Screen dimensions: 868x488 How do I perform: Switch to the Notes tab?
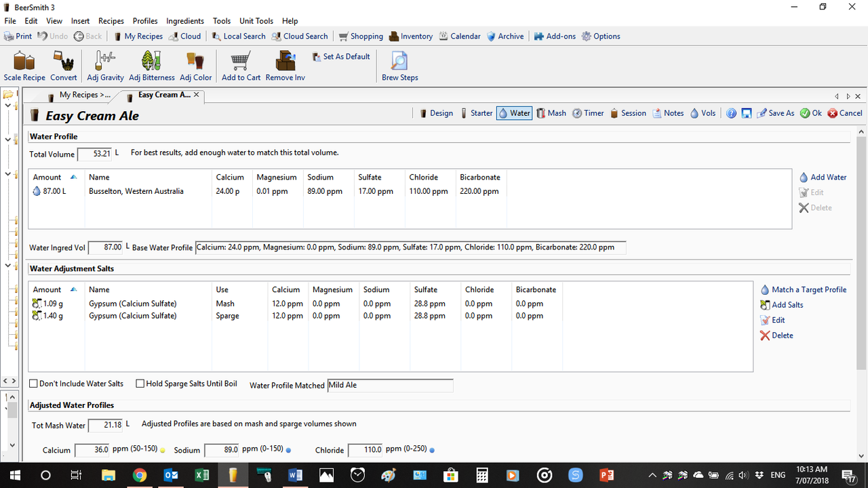[669, 113]
